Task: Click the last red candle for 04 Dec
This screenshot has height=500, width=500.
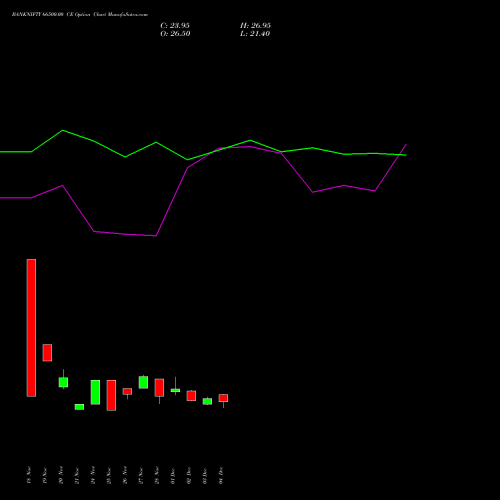Action: (223, 398)
